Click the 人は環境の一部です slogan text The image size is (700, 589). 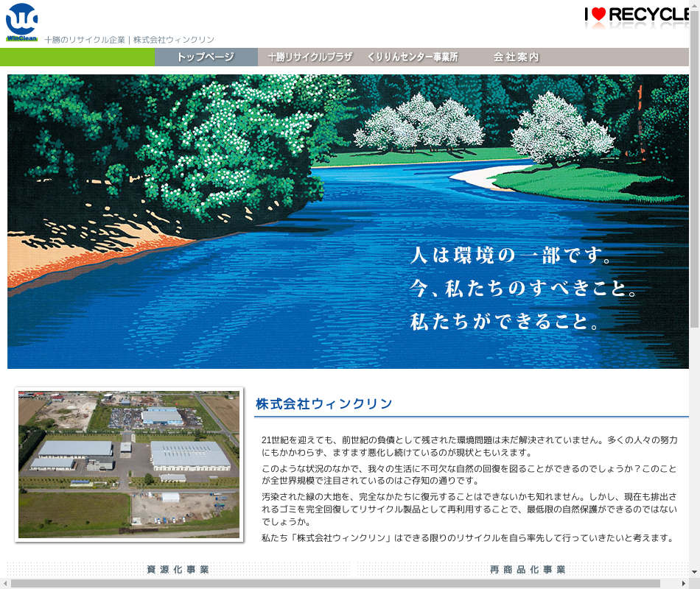[511, 256]
